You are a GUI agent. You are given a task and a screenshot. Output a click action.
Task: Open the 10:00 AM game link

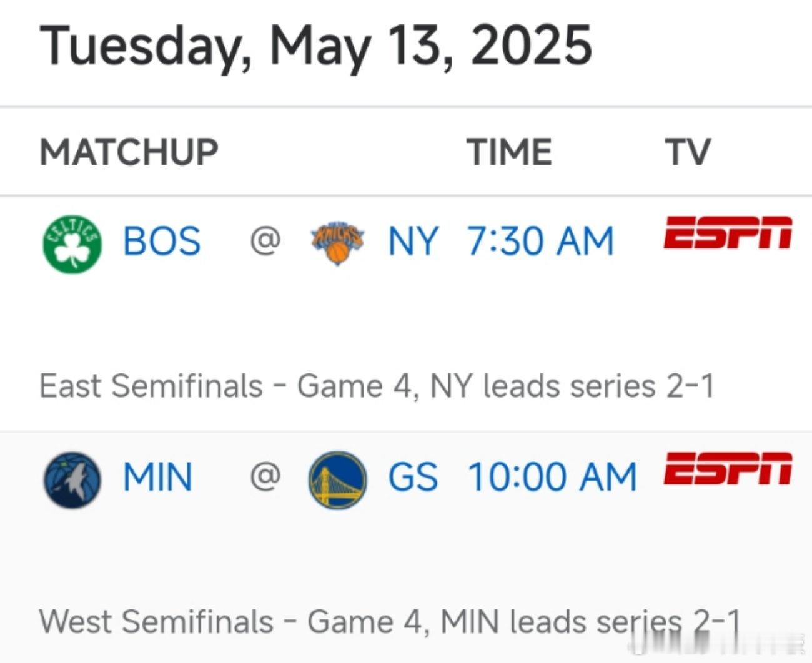(x=552, y=478)
